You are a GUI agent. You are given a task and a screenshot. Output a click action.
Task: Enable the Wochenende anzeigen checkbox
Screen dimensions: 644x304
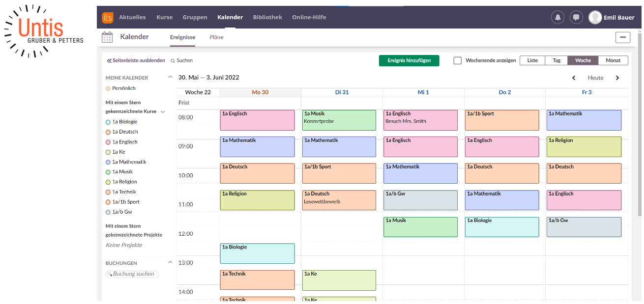click(x=458, y=61)
